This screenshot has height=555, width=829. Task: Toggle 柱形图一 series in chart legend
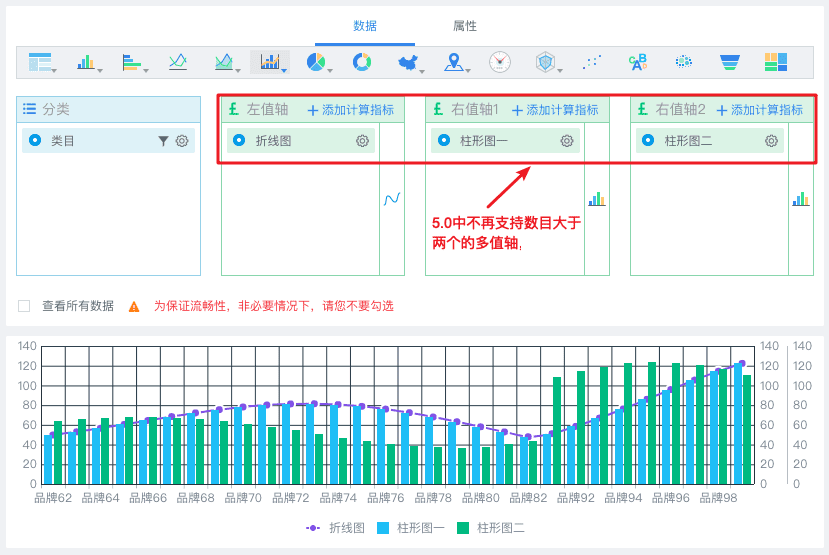point(411,528)
